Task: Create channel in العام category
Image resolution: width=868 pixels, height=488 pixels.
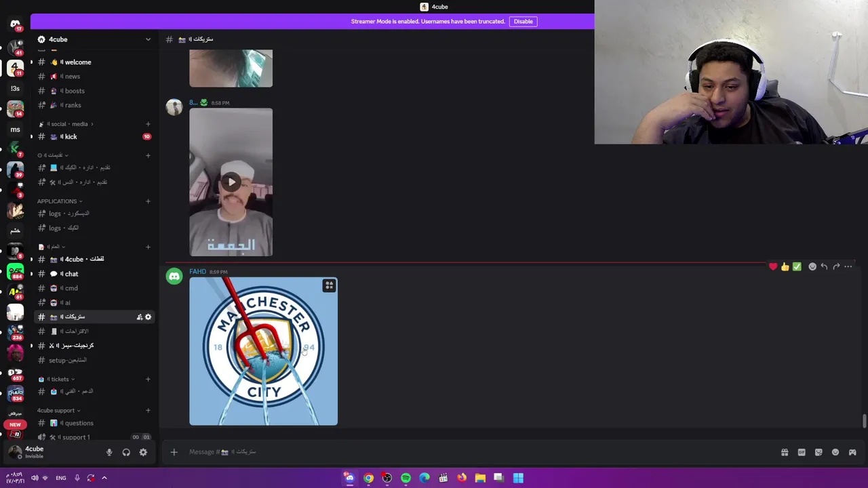Action: pos(148,247)
